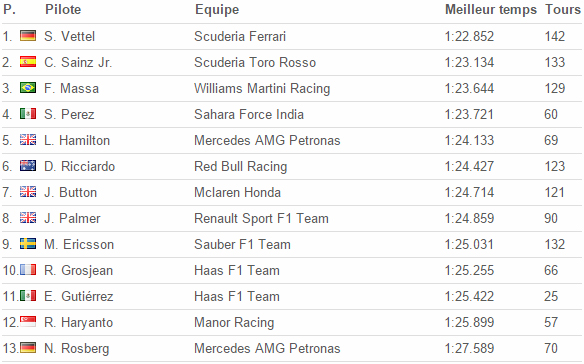Click driver name J. Palmer

pos(72,218)
